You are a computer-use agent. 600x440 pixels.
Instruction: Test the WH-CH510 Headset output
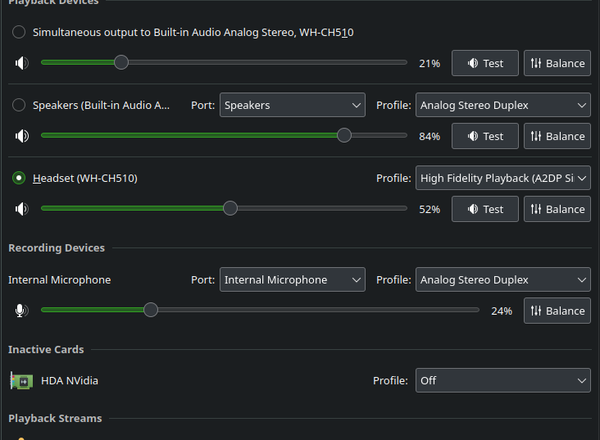coord(485,209)
